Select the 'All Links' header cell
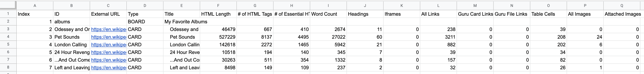The height and width of the screenshot is (74, 644). coord(438,14)
